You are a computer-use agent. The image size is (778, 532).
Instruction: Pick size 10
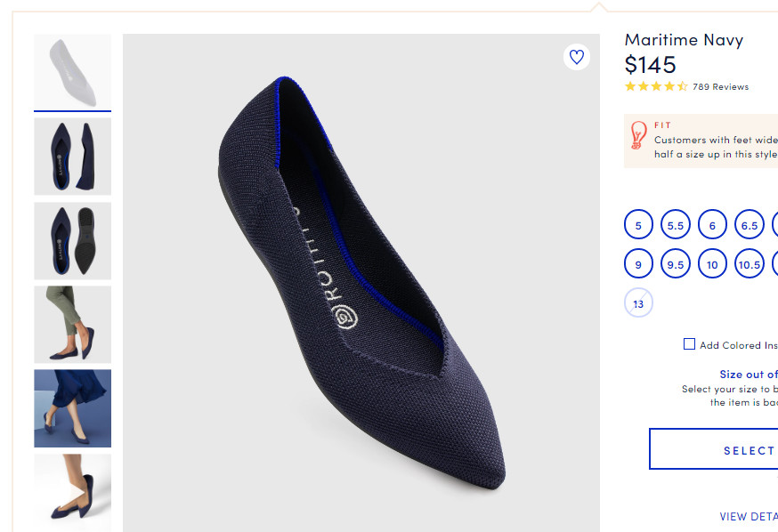[712, 264]
